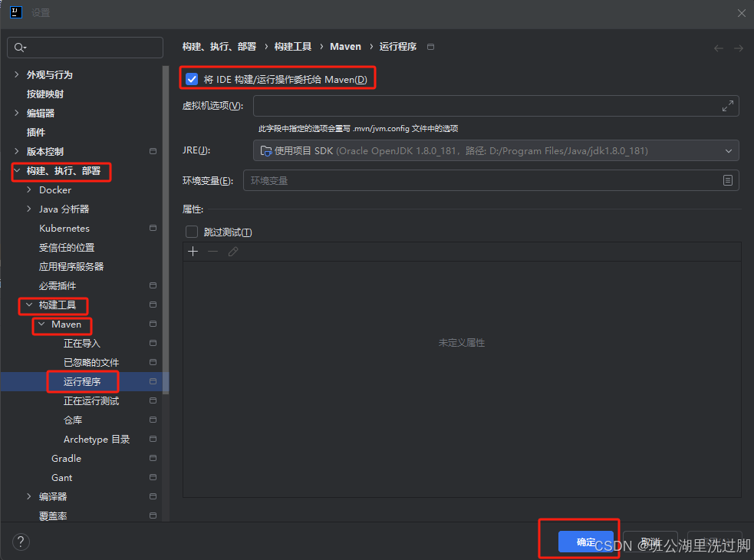Toggle delegate IDE build/run to Maven checkbox
Image resolution: width=754 pixels, height=560 pixels.
click(192, 79)
